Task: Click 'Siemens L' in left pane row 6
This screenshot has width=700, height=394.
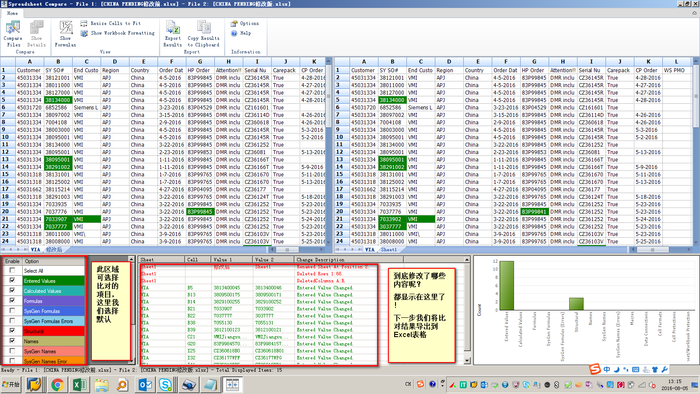Action: coord(86,108)
